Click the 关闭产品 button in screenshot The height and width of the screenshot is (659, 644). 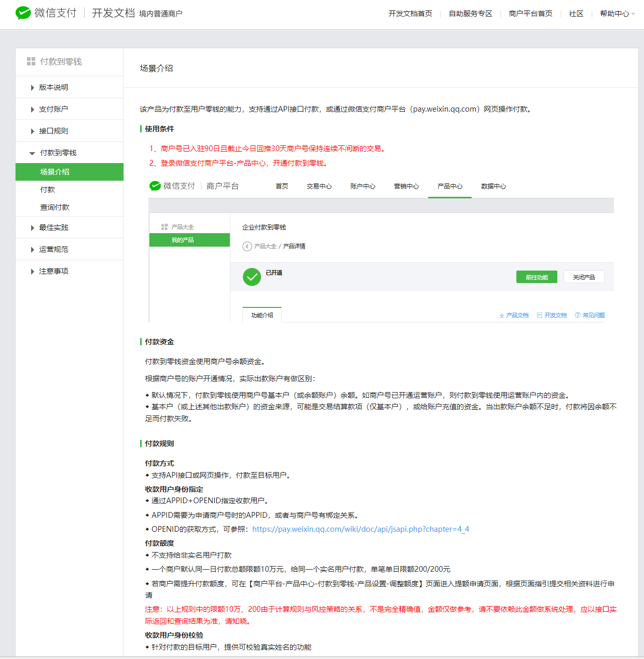click(x=584, y=277)
